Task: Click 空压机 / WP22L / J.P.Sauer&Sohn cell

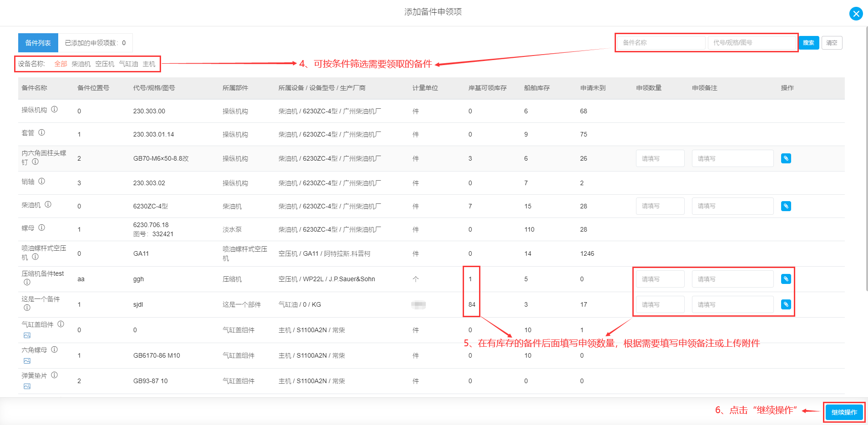Action: click(327, 279)
